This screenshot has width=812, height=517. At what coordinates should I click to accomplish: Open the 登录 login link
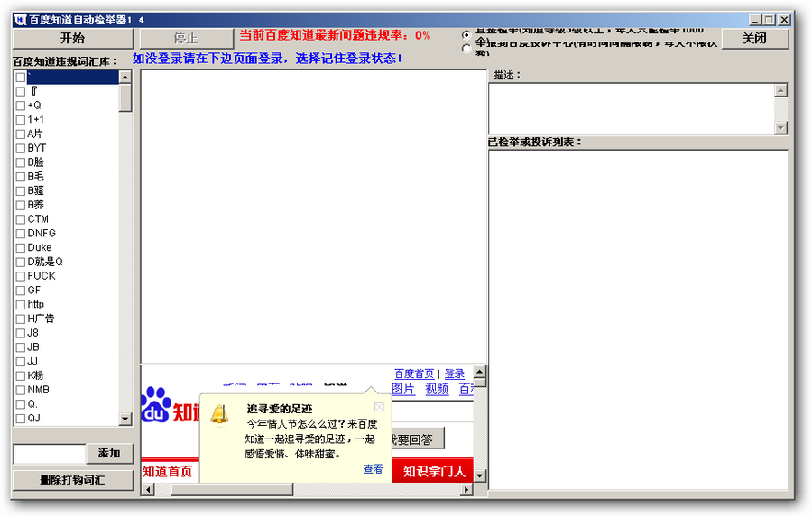455,374
